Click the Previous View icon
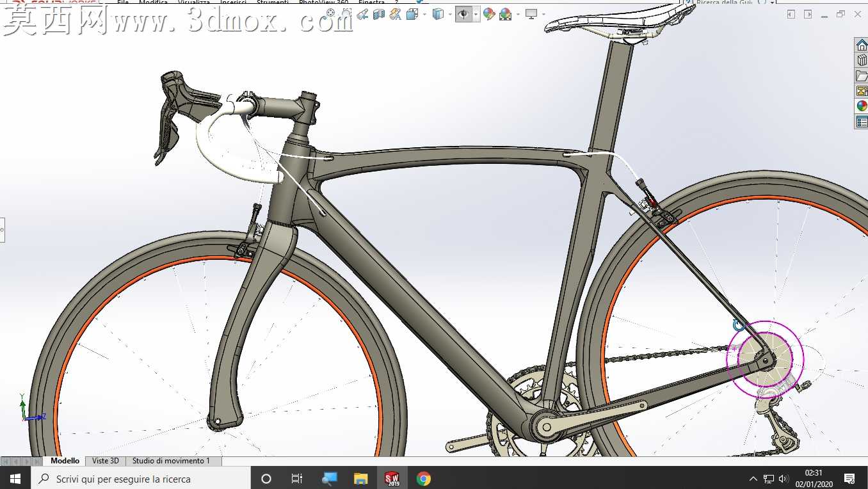 (363, 14)
